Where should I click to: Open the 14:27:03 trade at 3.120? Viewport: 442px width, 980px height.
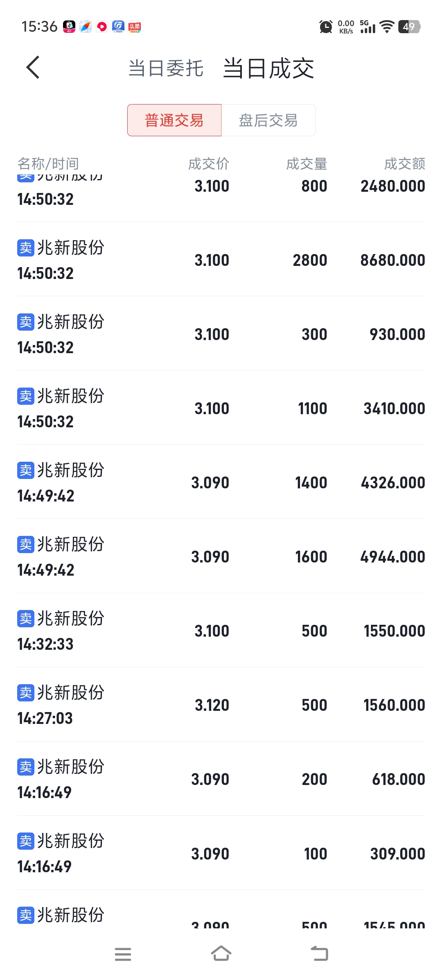coord(221,705)
